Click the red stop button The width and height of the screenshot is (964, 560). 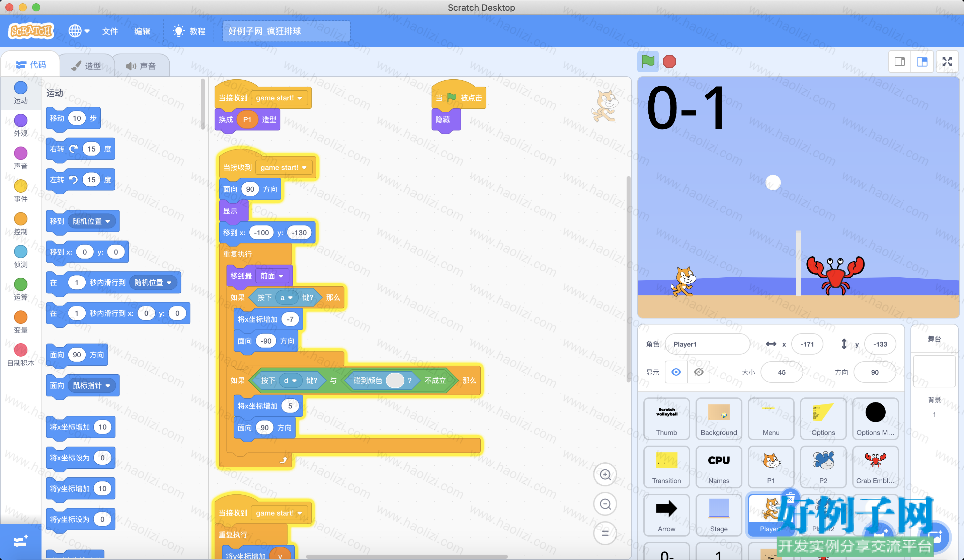669,62
